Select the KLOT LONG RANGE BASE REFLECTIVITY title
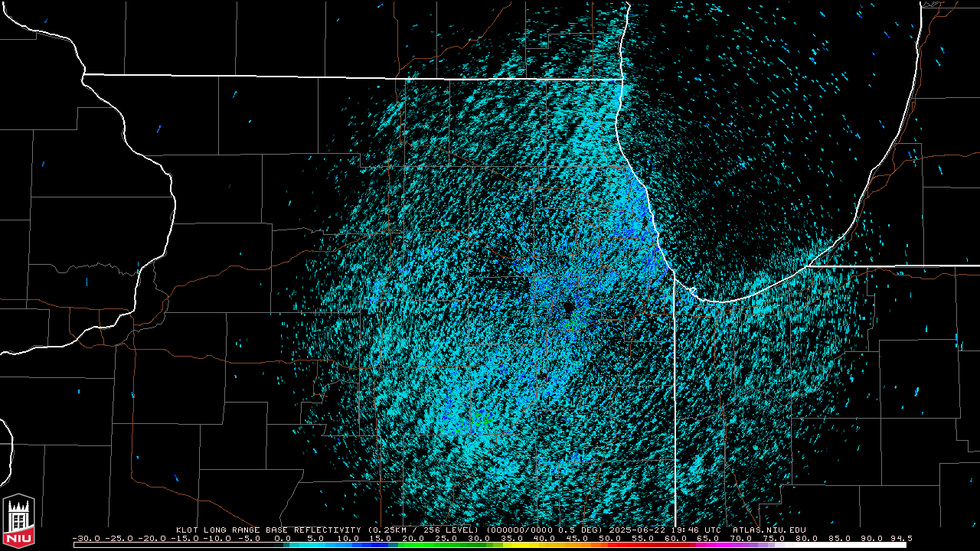The image size is (980, 551). coord(268,530)
